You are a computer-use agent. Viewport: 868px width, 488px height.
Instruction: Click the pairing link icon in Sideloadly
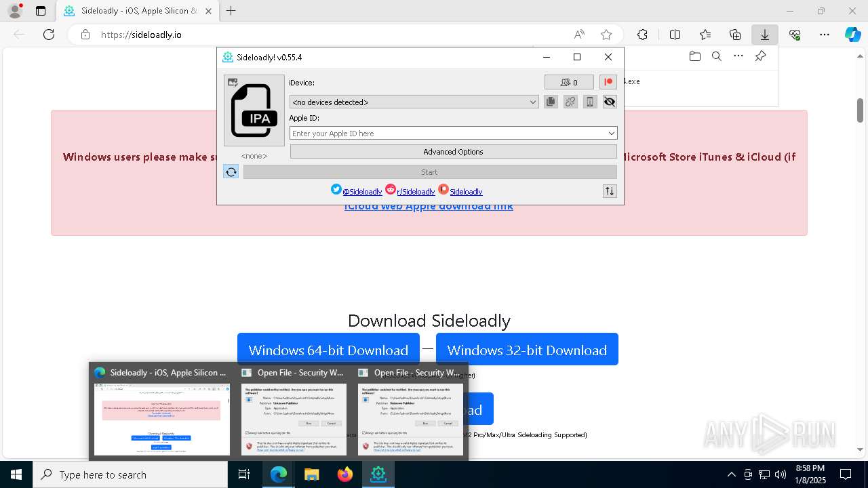570,102
